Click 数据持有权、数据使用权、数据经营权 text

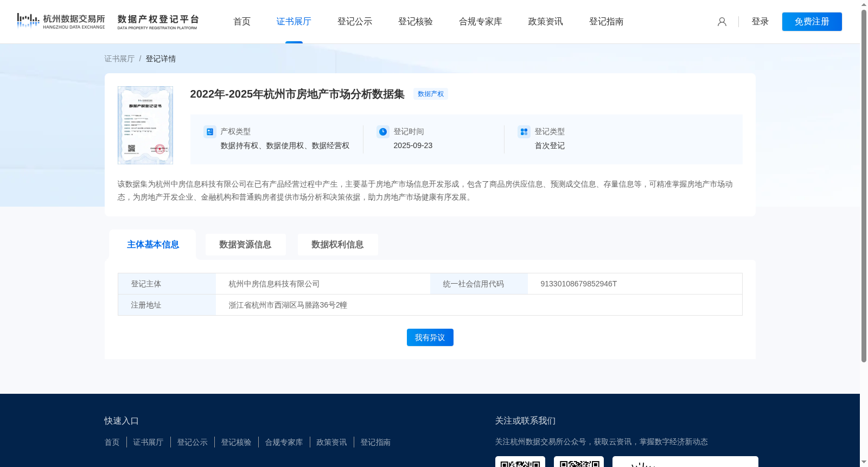coord(285,145)
